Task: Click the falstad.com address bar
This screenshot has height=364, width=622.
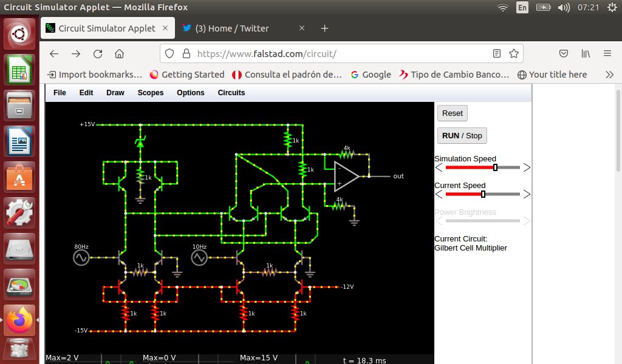Action: tap(341, 53)
